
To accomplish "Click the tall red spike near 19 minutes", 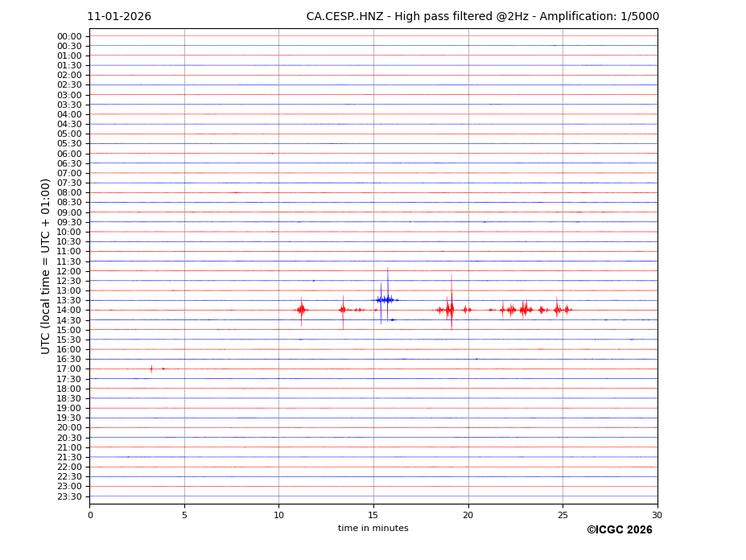I will click(451, 308).
